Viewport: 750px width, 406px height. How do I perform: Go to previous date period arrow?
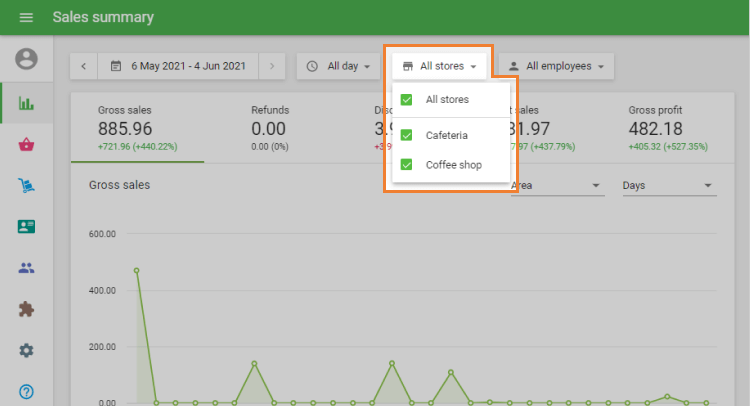(83, 66)
